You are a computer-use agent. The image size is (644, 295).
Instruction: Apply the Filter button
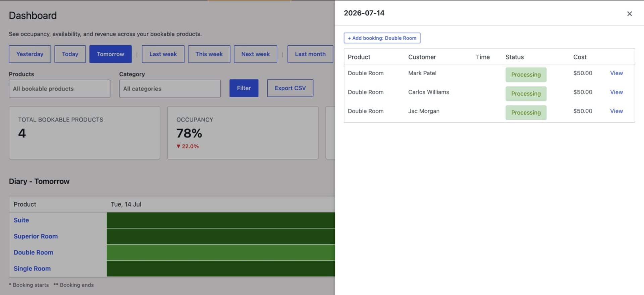coord(244,88)
